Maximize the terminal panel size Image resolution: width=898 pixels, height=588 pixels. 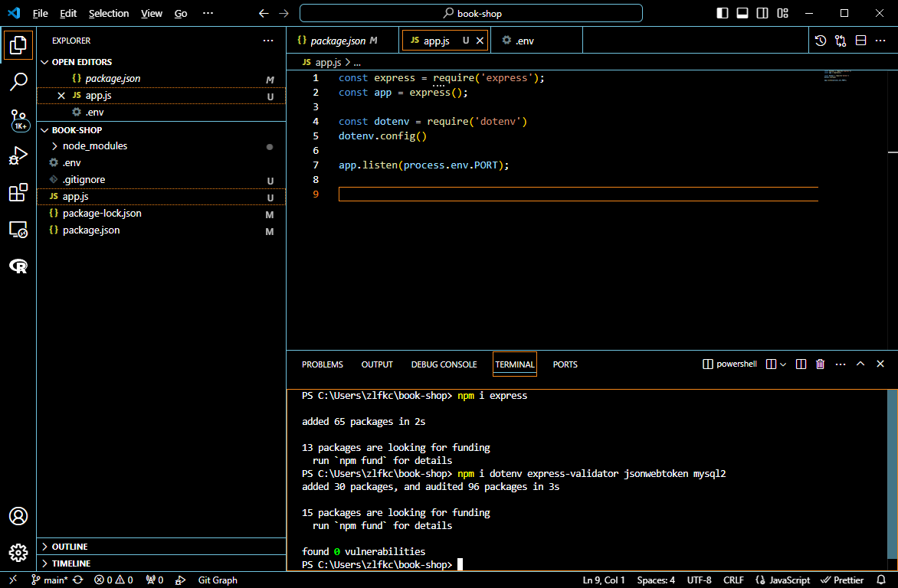pyautogui.click(x=860, y=364)
